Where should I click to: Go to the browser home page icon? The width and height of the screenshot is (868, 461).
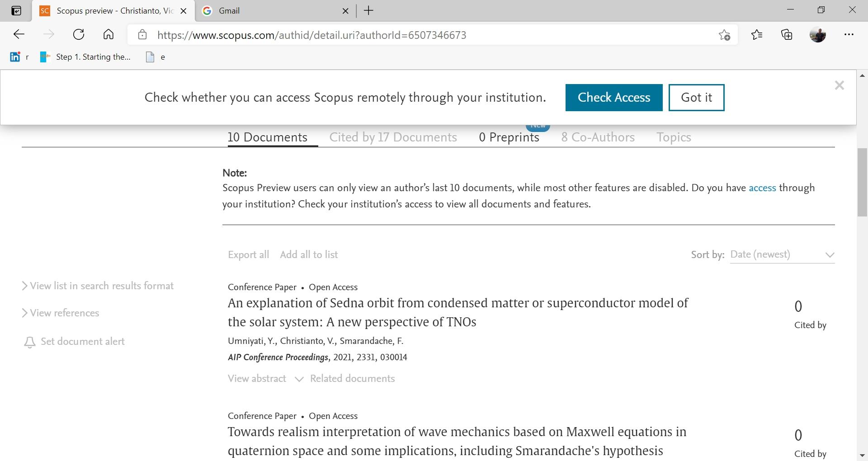(108, 35)
